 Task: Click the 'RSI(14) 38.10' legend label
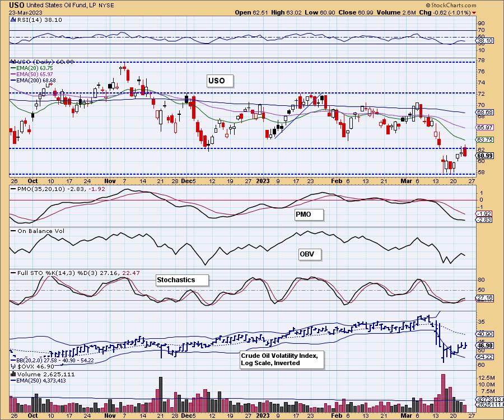(39, 20)
